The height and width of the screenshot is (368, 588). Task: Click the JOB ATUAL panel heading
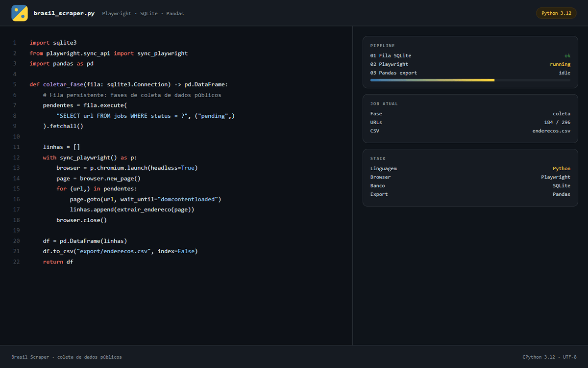point(384,104)
